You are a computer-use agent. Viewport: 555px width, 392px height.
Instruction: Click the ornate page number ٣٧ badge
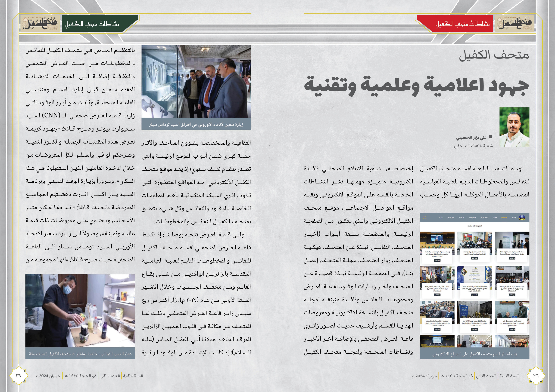pyautogui.click(x=19, y=376)
